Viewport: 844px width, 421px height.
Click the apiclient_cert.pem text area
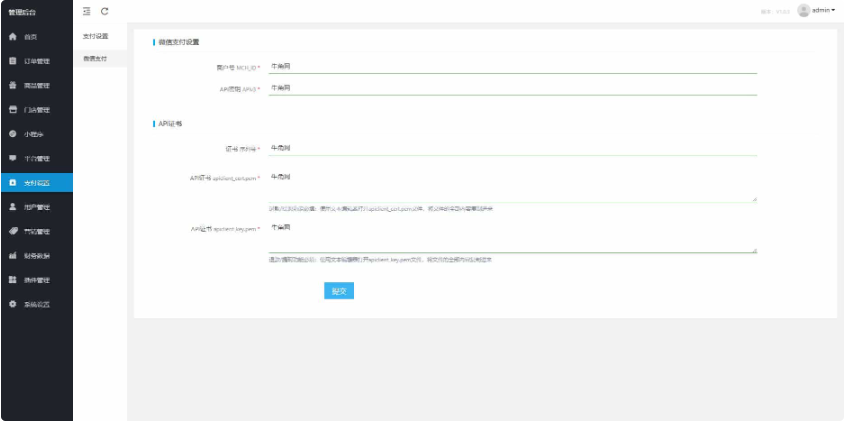512,187
